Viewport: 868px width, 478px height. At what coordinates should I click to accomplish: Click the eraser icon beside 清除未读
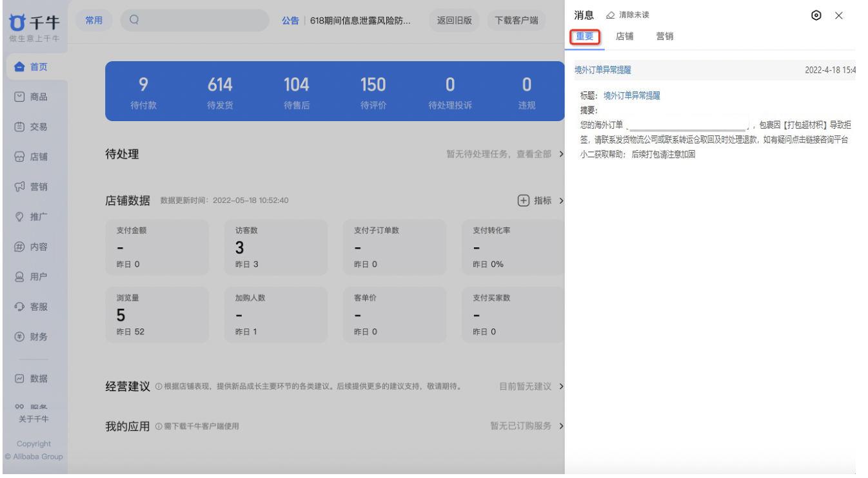click(611, 15)
